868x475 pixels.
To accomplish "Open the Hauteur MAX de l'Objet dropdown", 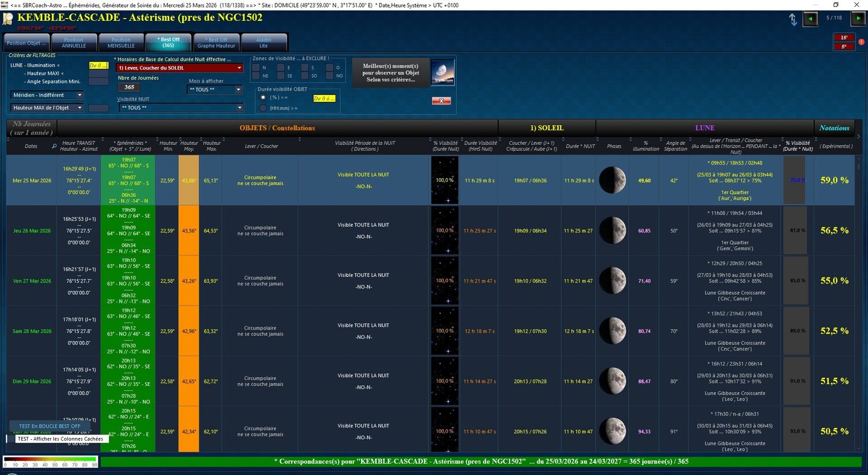I will pyautogui.click(x=47, y=108).
